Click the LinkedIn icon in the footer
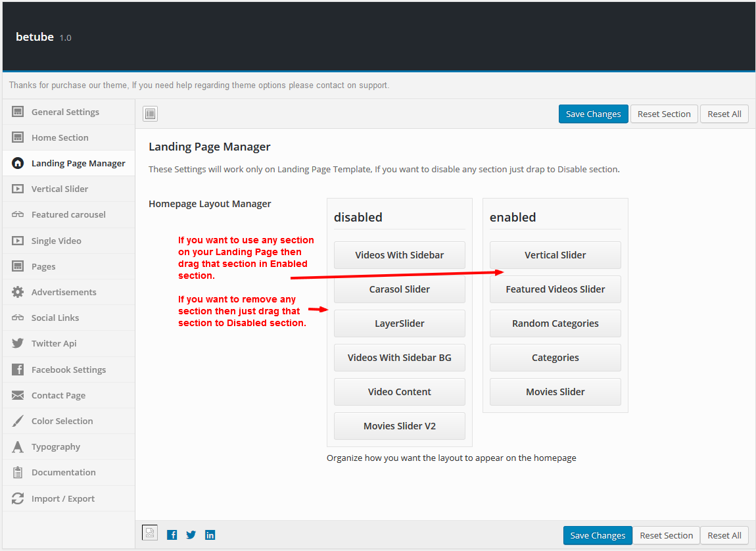 click(x=210, y=535)
